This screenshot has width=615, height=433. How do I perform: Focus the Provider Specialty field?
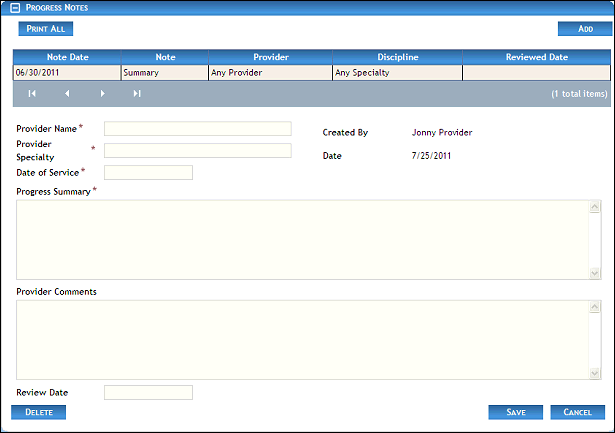[x=197, y=150]
